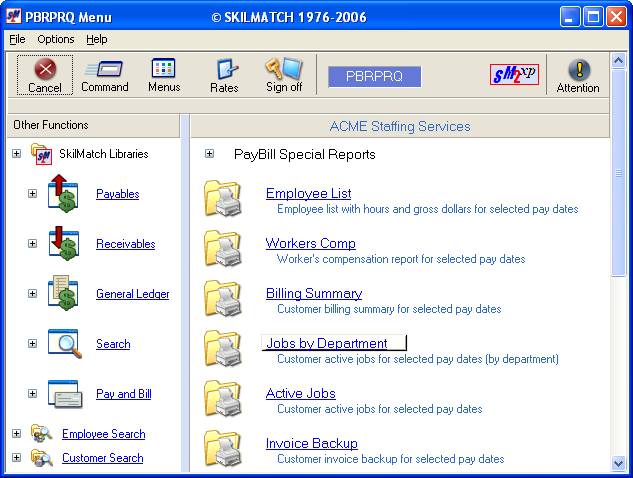Expand the Pay and Bill tree node
The image size is (633, 478).
pos(32,394)
